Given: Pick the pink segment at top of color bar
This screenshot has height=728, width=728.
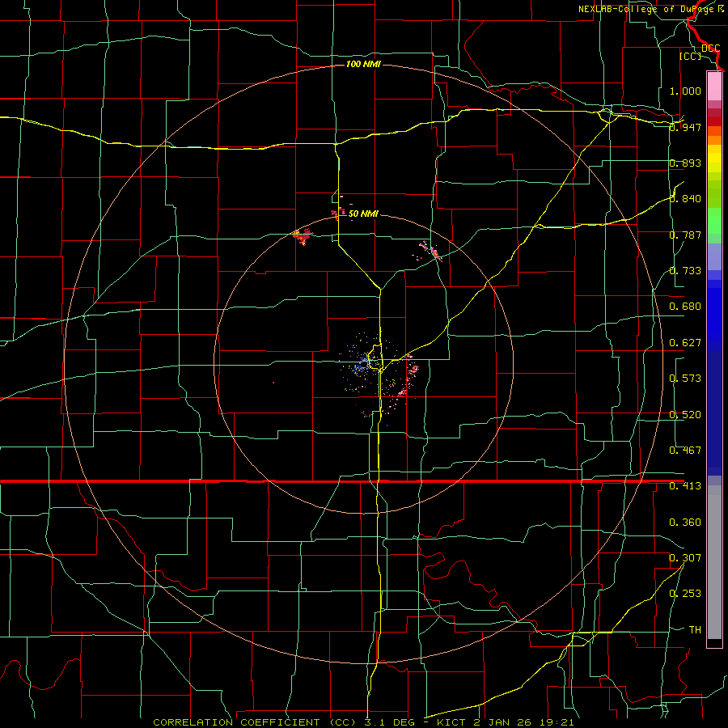Looking at the screenshot, I should [x=714, y=86].
